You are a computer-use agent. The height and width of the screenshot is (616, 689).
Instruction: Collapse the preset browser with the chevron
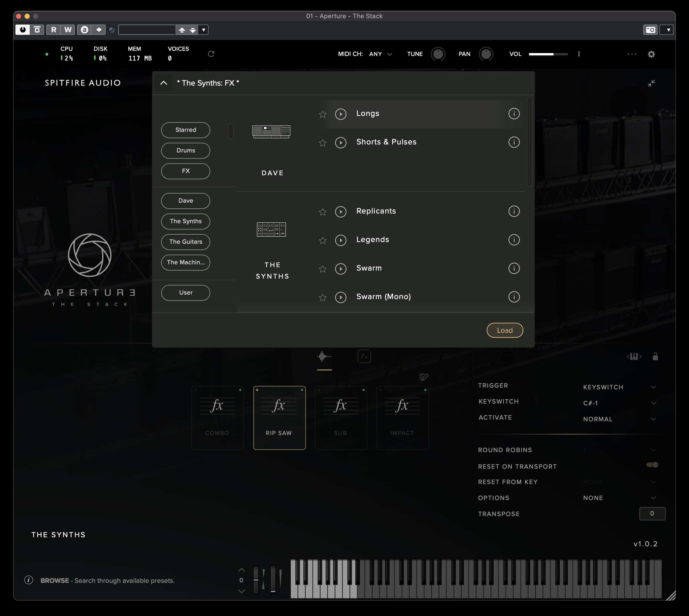[x=164, y=83]
